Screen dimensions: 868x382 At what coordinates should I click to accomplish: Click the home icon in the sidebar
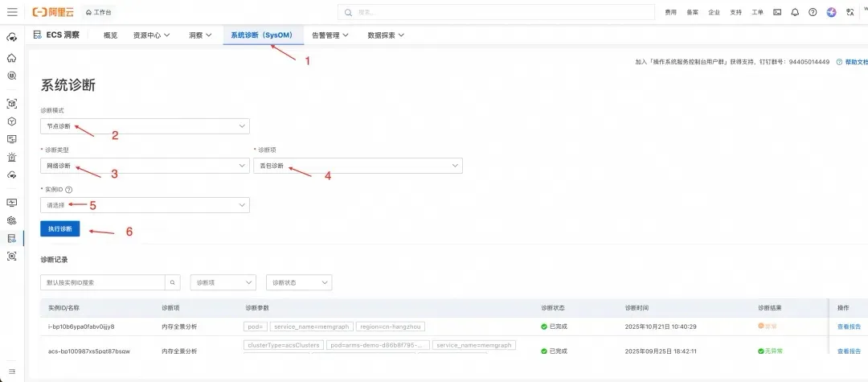[11, 58]
